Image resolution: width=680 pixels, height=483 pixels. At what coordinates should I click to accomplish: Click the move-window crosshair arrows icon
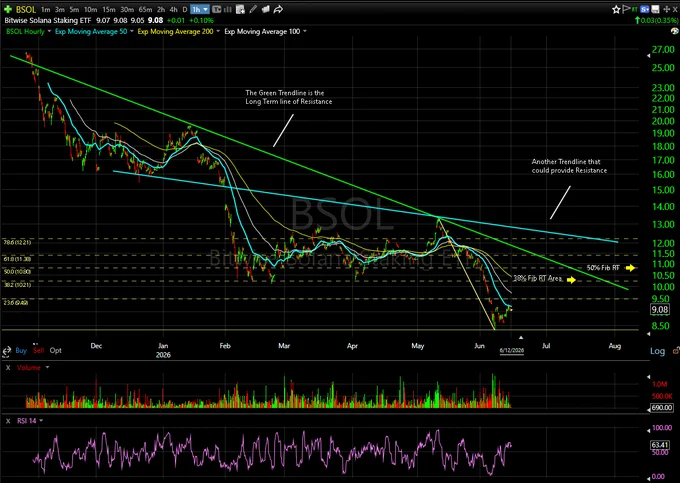(x=666, y=9)
